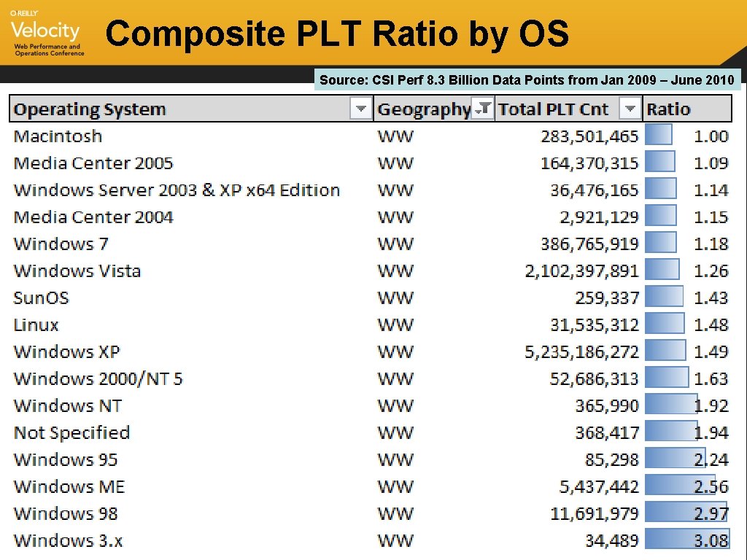This screenshot has height=560, width=747.
Task: Click the Media Center 2005 data bar
Action: 660,163
